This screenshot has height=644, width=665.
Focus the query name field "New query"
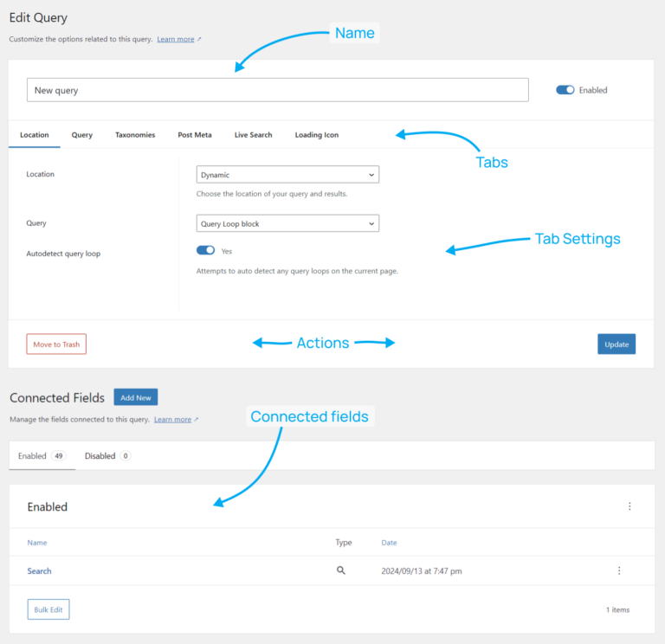click(x=278, y=90)
